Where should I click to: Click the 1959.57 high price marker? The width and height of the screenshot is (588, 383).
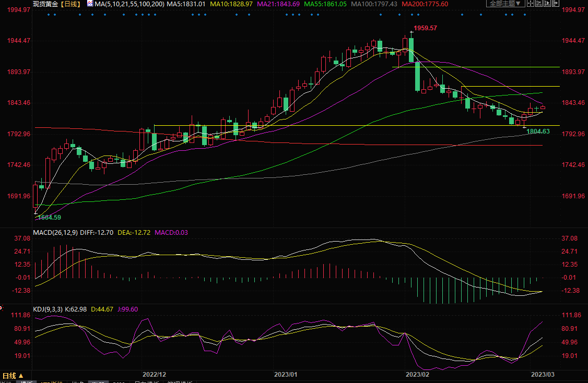pyautogui.click(x=425, y=28)
